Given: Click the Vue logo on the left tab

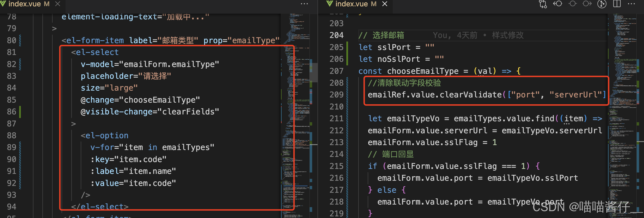Looking at the screenshot, I should 4,4.
